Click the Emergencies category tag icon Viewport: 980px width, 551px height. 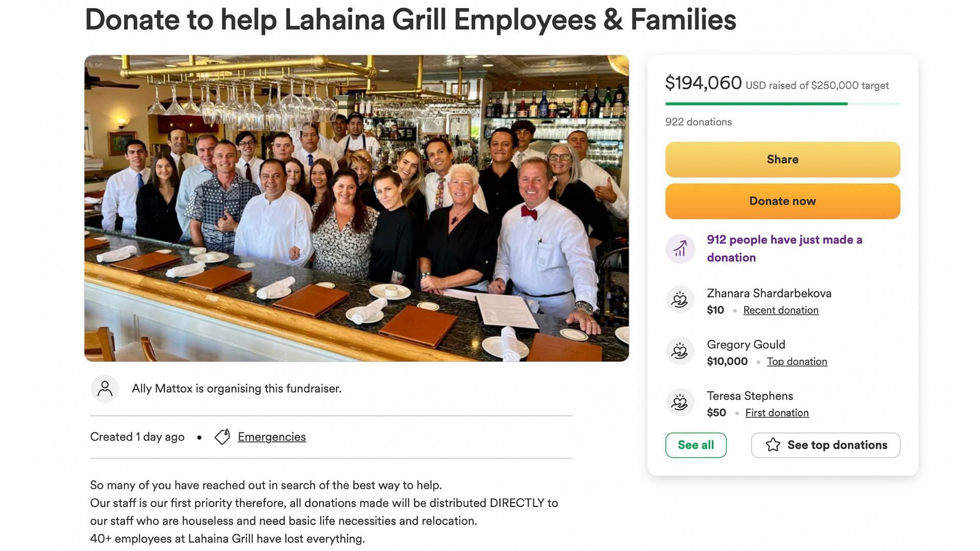tap(223, 437)
